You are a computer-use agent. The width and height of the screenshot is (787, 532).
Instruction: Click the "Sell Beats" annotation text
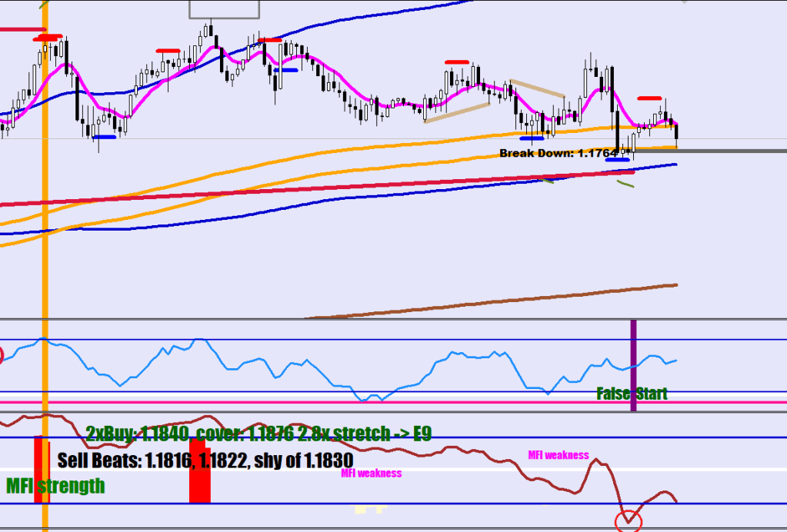205,460
